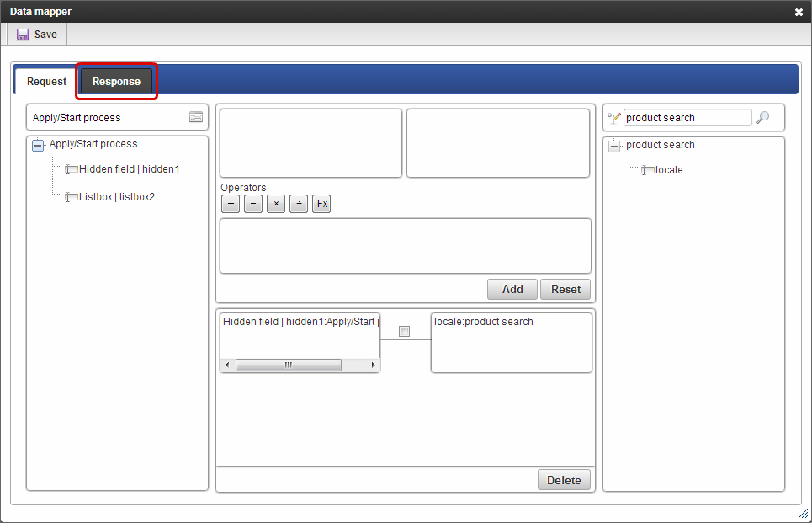Open the Response tab
Viewport: 812px width, 523px height.
pyautogui.click(x=116, y=82)
